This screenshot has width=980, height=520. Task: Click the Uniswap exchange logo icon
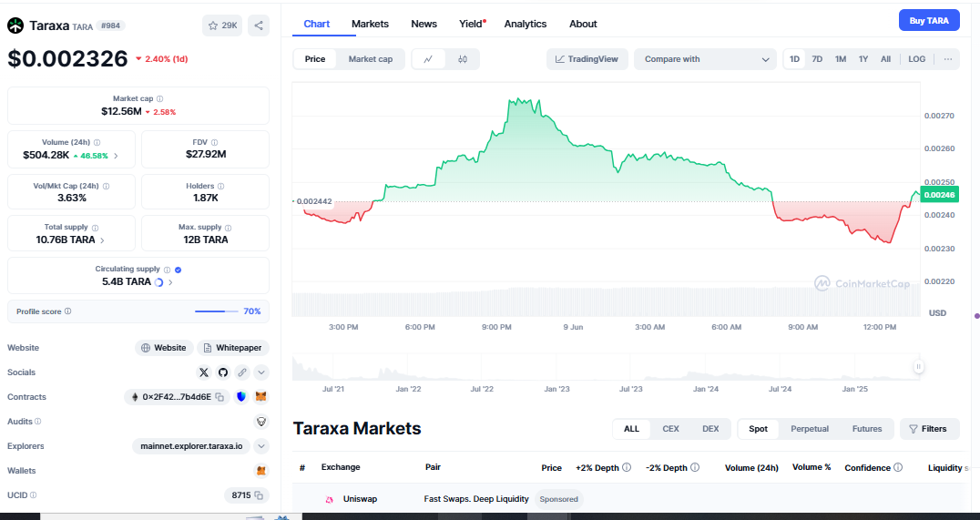(x=329, y=499)
